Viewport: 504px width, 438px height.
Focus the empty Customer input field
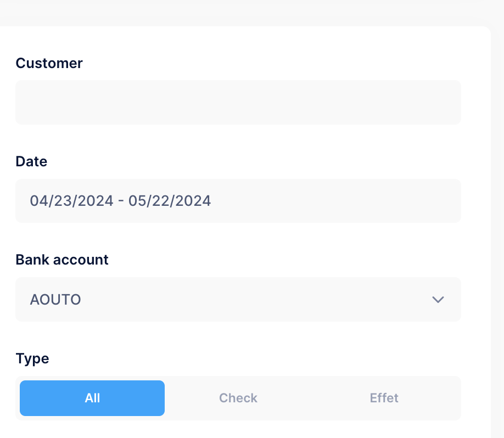238,103
